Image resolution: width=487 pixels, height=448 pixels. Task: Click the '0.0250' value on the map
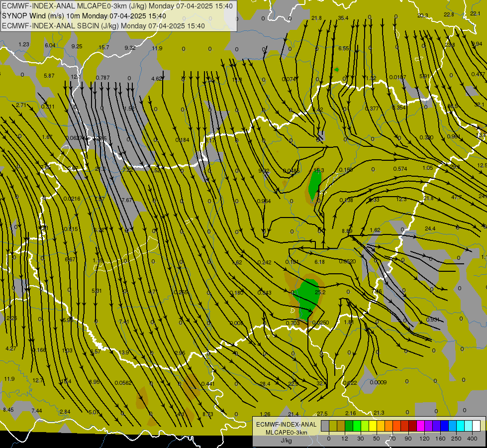click(320, 323)
